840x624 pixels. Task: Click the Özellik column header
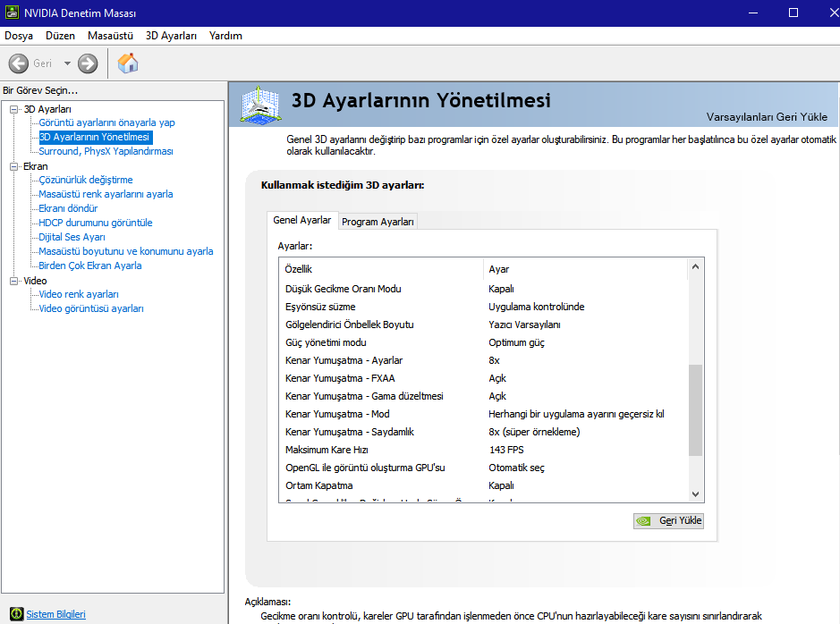(x=381, y=269)
